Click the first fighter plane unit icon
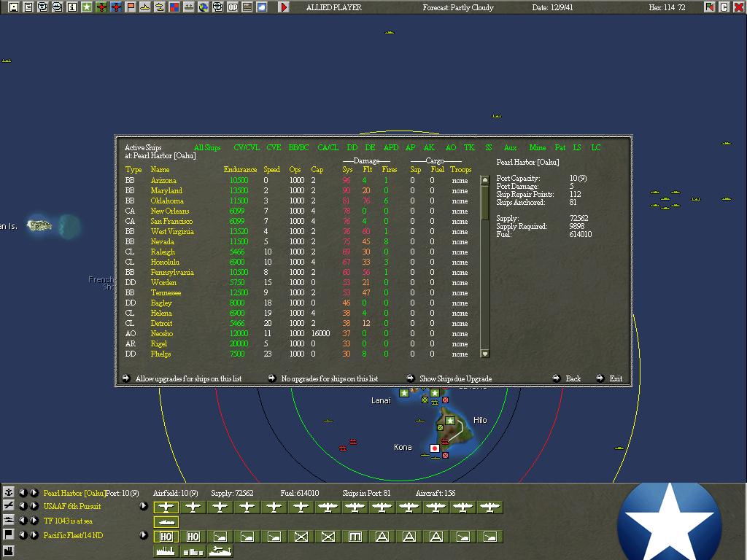Screen dimensions: 747x560 pyautogui.click(x=166, y=507)
